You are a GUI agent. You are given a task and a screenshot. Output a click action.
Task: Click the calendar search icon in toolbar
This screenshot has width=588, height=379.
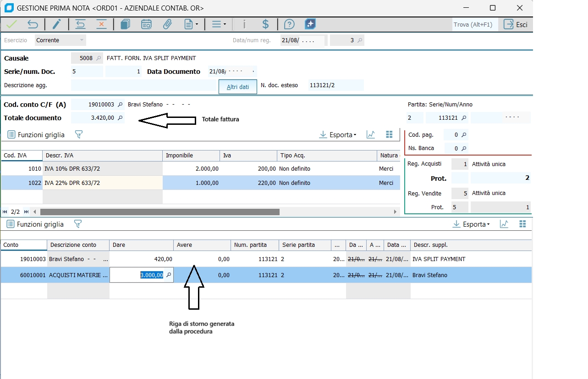[146, 24]
